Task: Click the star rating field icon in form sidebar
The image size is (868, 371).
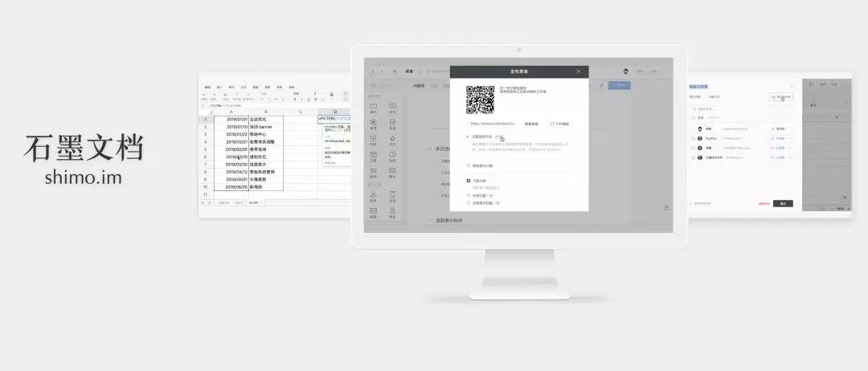Action: (x=392, y=138)
